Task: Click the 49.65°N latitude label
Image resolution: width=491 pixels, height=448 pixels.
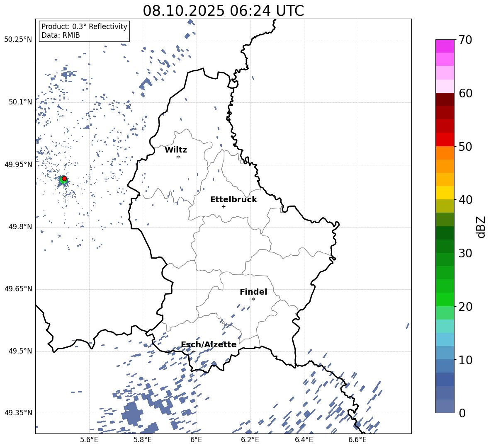Action: (18, 288)
